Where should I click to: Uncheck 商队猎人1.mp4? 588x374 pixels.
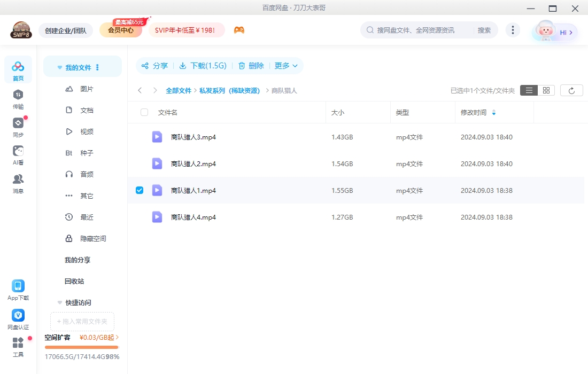[x=140, y=190]
